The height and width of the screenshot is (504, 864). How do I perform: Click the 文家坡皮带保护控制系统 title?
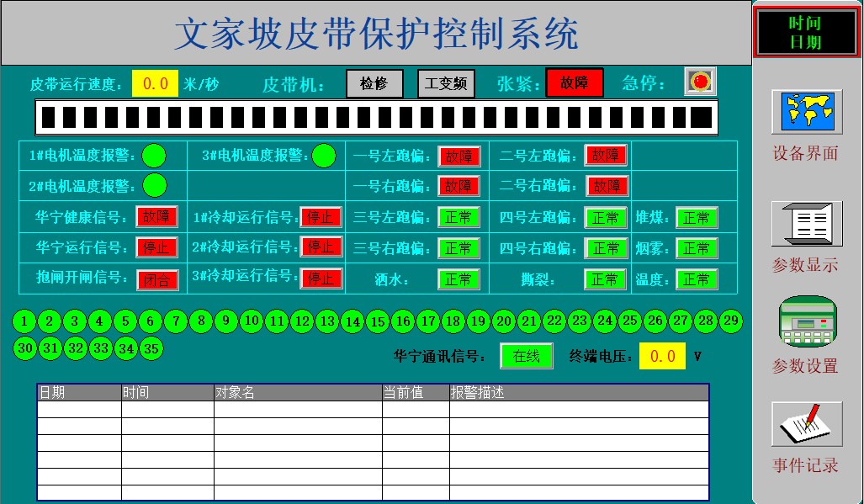click(376, 34)
